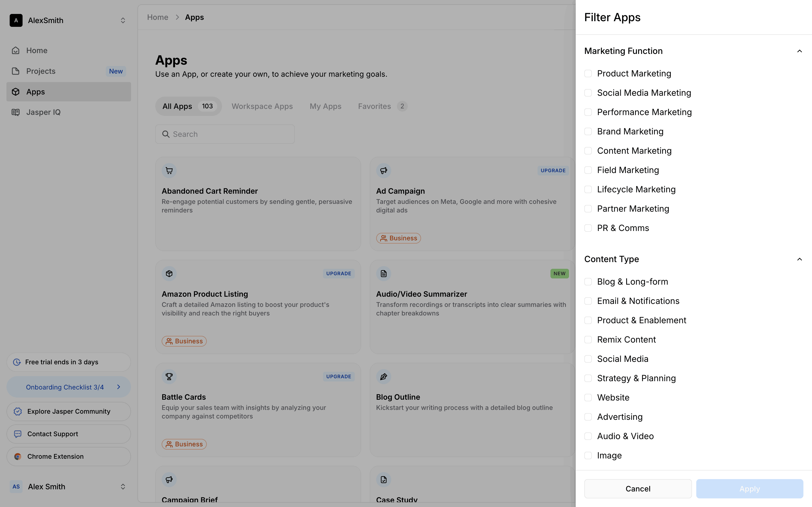Click the document icon on Audio/Video Summarizer
Image resolution: width=812 pixels, height=507 pixels.
[383, 273]
